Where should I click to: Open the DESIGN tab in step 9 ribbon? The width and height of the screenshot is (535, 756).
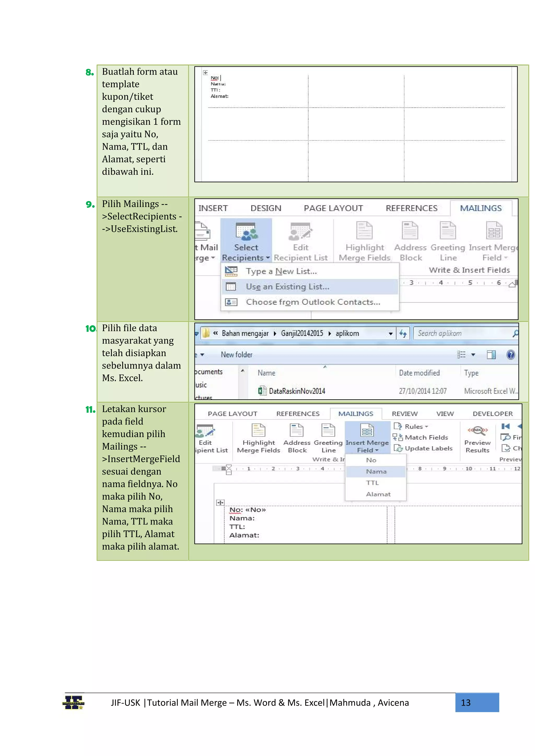point(265,208)
